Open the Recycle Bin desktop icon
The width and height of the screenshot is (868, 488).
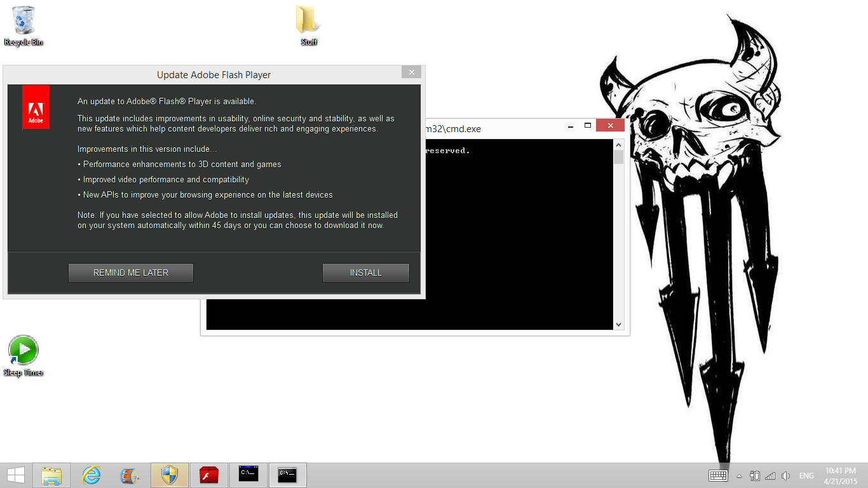24,26
